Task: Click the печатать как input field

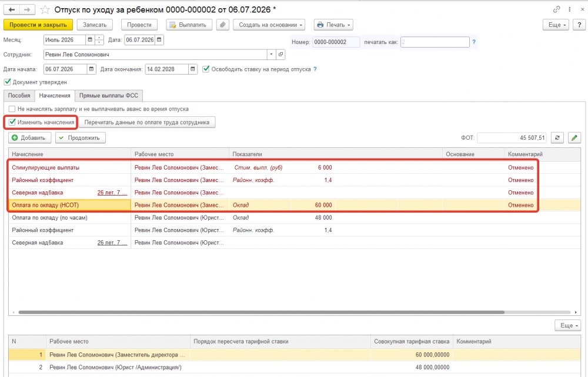Action: tap(435, 42)
